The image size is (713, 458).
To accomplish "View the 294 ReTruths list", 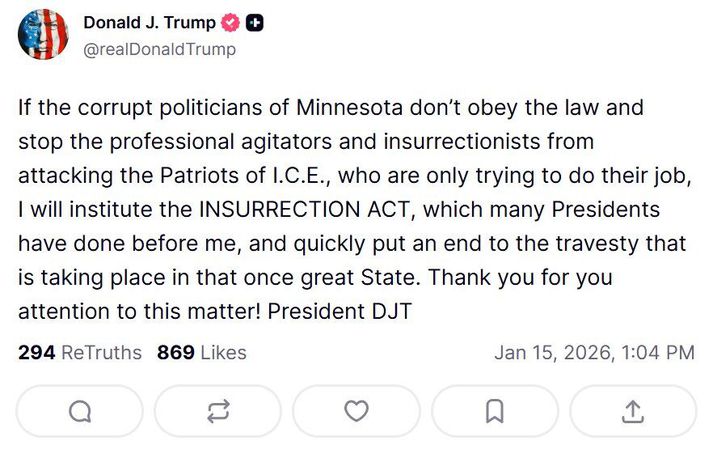I will [x=80, y=352].
